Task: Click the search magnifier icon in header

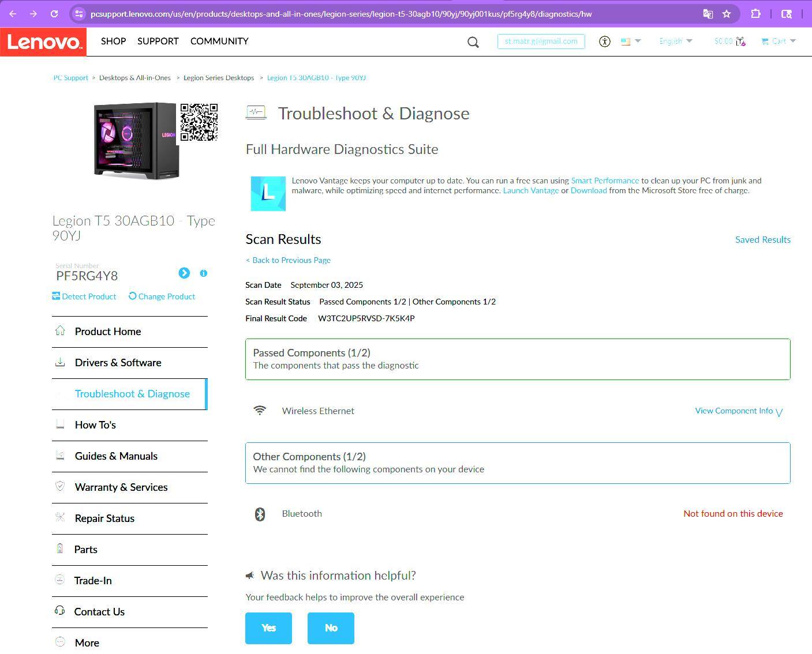Action: (x=473, y=42)
